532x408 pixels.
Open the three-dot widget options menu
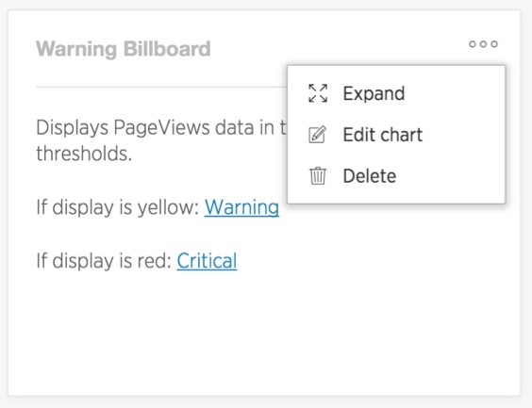point(483,44)
